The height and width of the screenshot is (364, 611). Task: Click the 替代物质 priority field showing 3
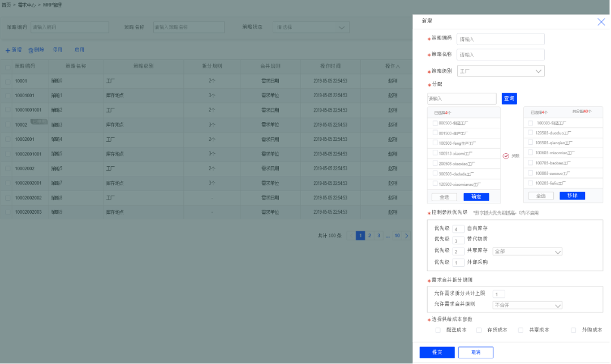coord(458,240)
